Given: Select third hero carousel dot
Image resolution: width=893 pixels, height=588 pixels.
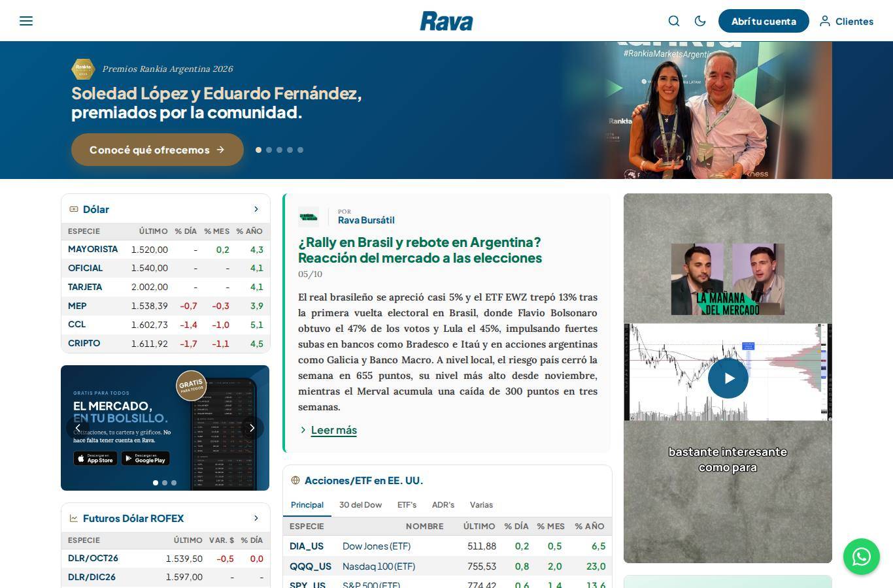Looking at the screenshot, I should coord(279,150).
